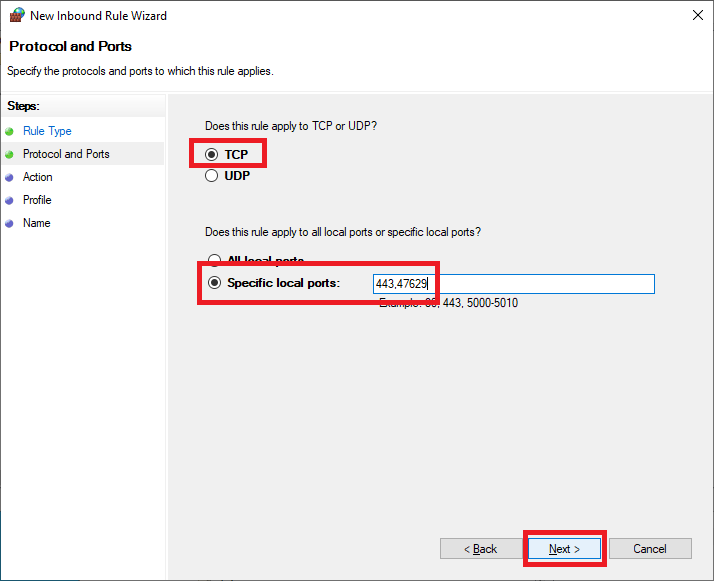Choose the All local ports option
The height and width of the screenshot is (581, 714).
point(212,261)
